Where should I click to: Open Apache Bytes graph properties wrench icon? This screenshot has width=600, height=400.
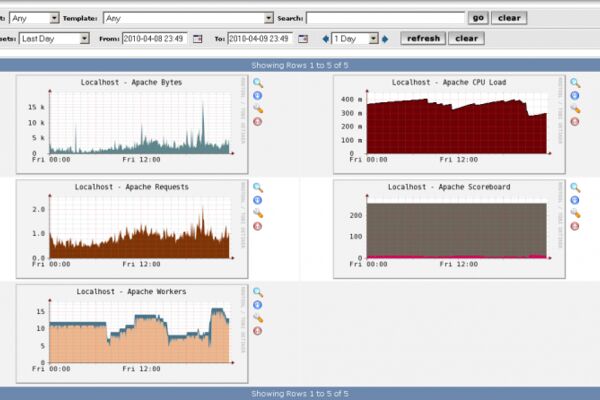coord(258,109)
